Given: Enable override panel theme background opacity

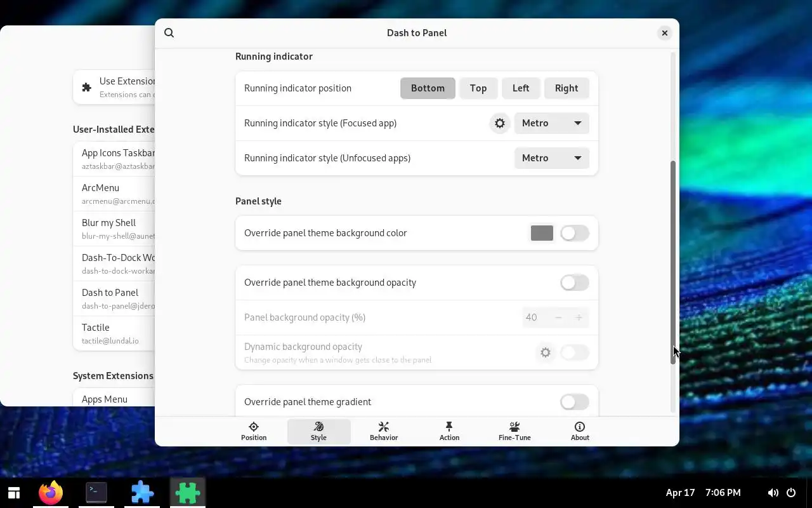Looking at the screenshot, I should click(575, 283).
